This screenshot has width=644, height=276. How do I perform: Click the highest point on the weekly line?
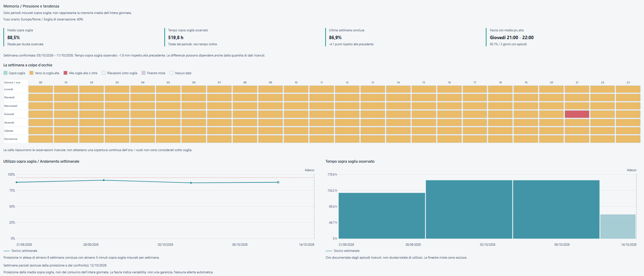tap(104, 180)
